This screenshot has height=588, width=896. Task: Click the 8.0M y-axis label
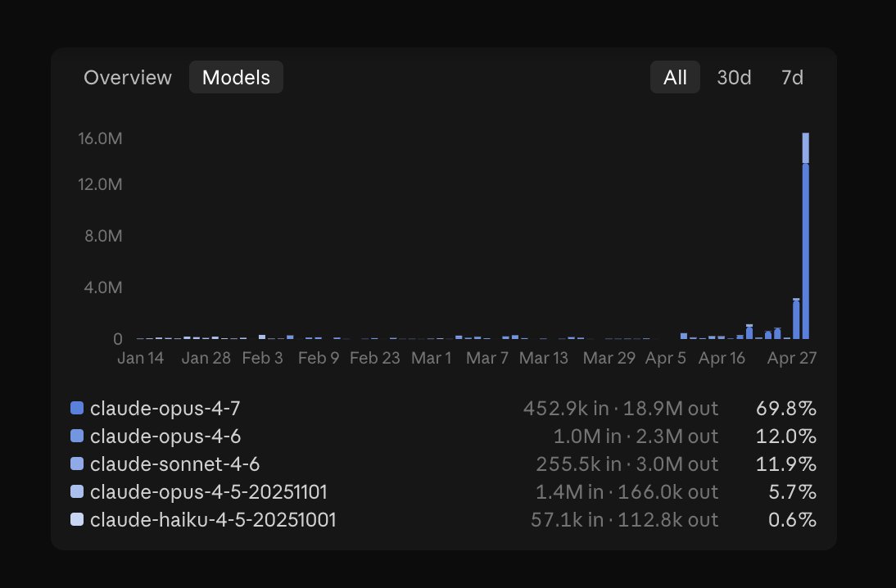[103, 235]
